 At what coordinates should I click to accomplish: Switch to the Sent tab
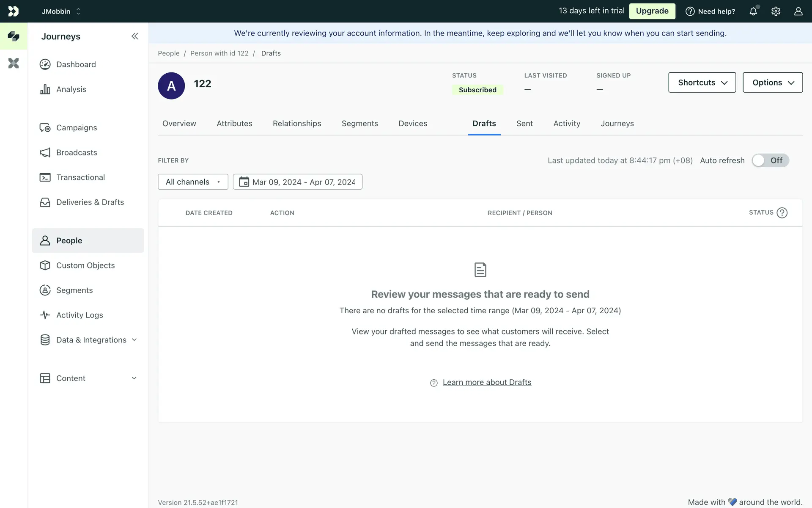(x=524, y=124)
